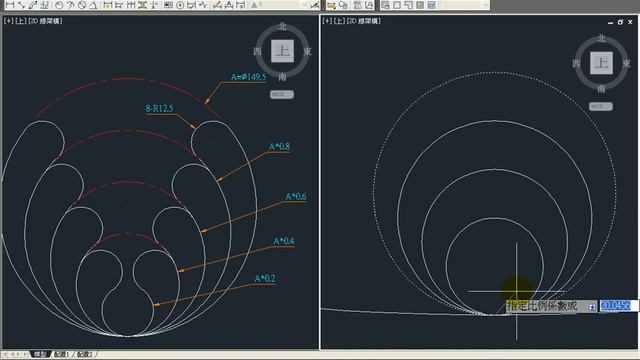Select the Jogged radius dimension tool
This screenshot has width=640, height=360.
(x=70, y=5)
